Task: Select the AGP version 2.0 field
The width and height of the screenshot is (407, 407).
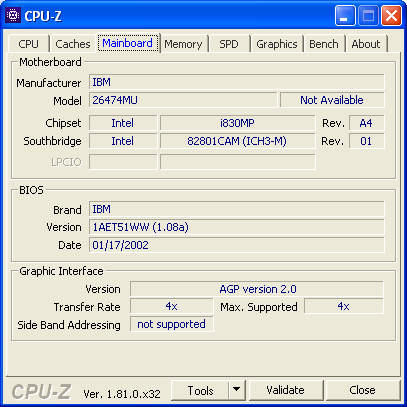Action: [257, 289]
